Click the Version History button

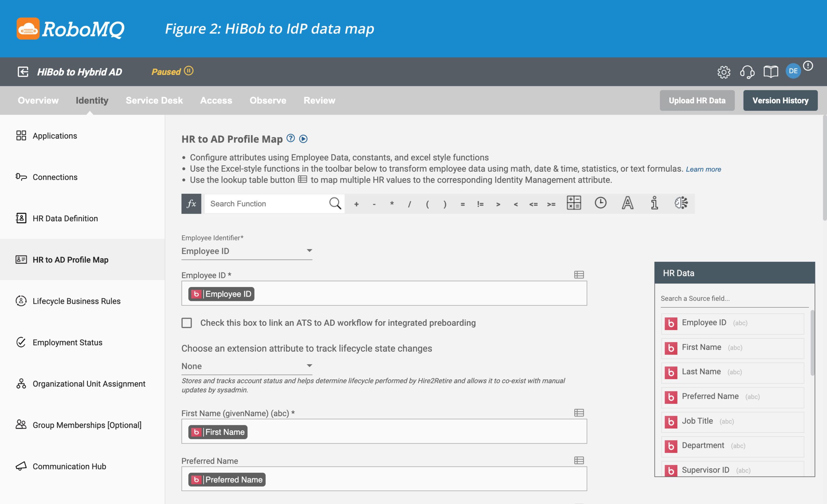780,100
